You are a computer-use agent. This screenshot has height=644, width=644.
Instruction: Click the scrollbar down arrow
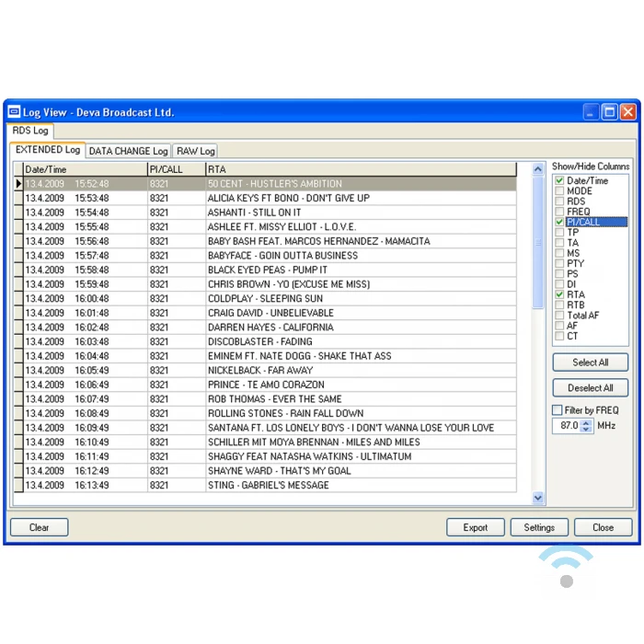pos(537,498)
